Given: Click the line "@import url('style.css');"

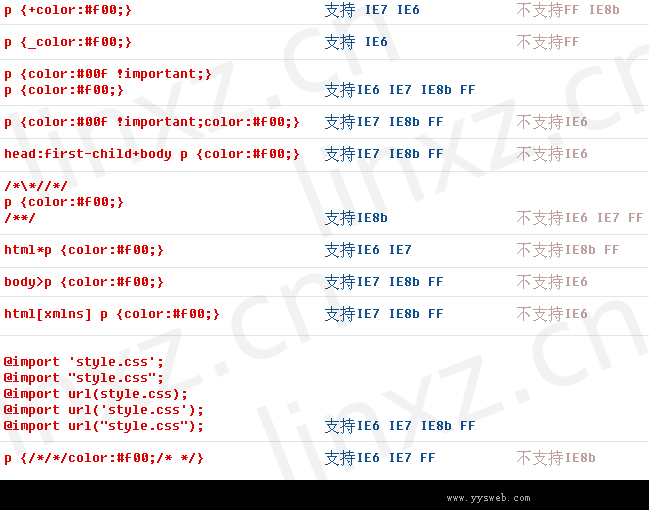Looking at the screenshot, I should (104, 410).
